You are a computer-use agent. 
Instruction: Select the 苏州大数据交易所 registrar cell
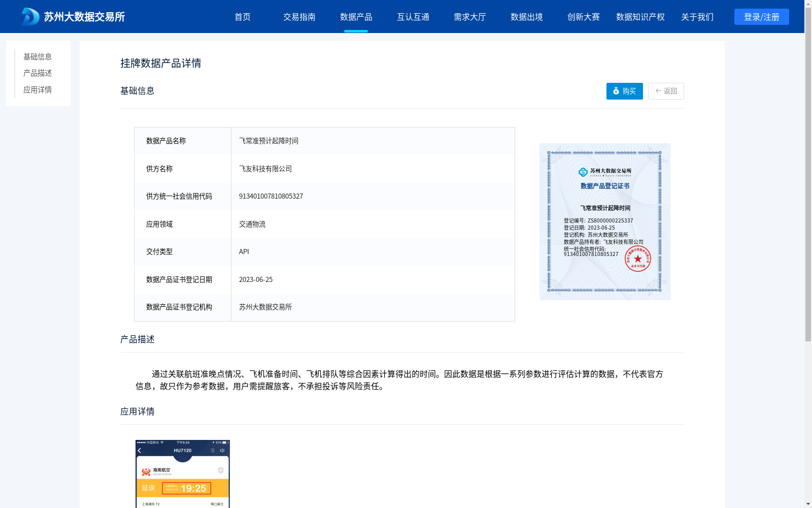pyautogui.click(x=373, y=307)
